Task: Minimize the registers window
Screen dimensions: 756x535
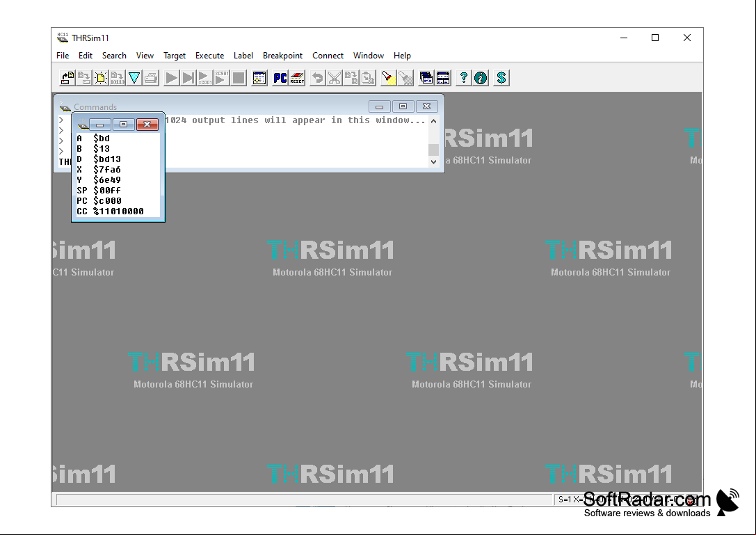Action: [100, 125]
